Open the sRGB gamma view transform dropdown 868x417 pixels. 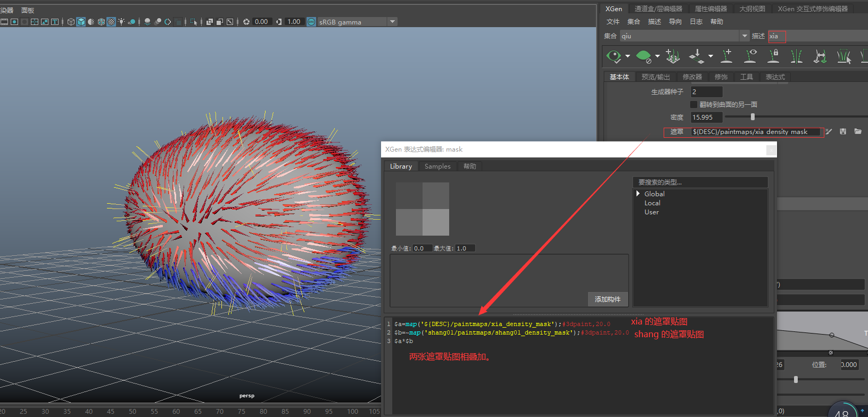[x=392, y=22]
